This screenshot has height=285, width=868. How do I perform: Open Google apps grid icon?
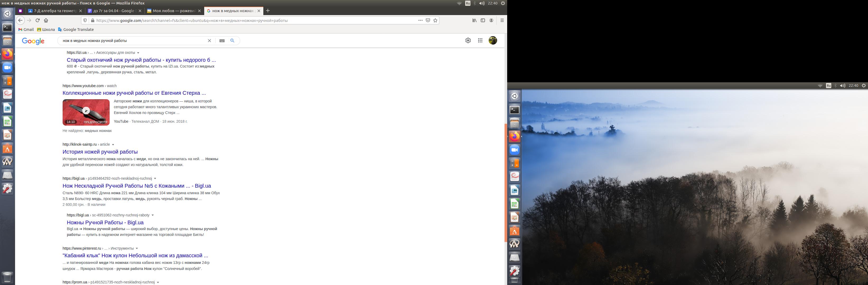[480, 40]
